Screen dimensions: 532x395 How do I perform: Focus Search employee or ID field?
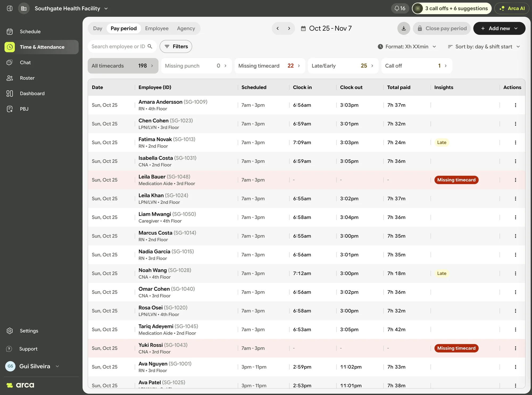click(122, 47)
